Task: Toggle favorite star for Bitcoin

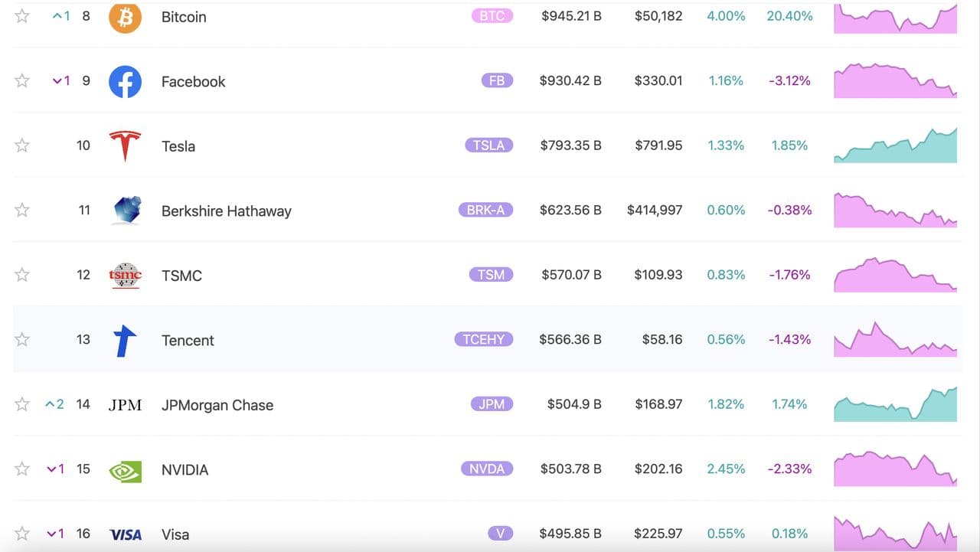Action: (22, 16)
